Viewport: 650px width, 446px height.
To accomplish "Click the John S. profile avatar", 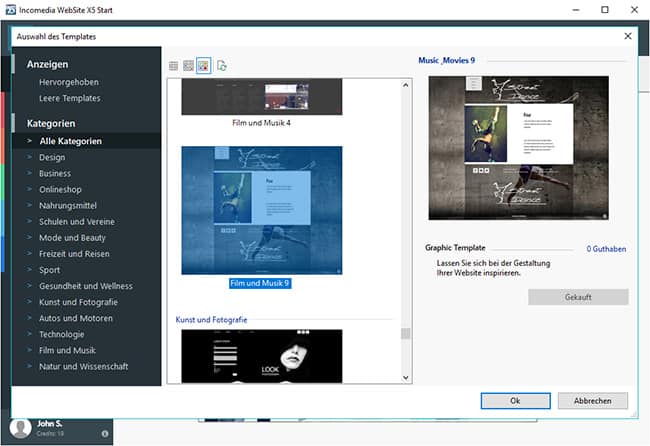I will [x=20, y=428].
